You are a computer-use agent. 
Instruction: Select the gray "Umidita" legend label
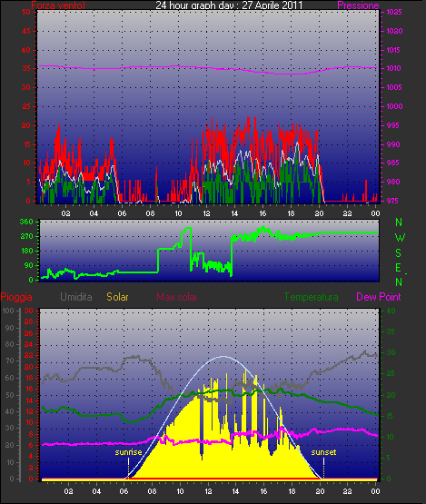(x=76, y=297)
